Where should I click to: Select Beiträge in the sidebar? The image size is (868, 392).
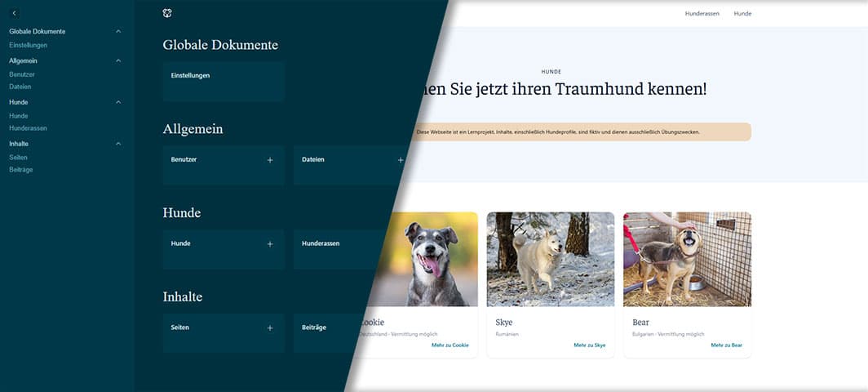(x=21, y=170)
